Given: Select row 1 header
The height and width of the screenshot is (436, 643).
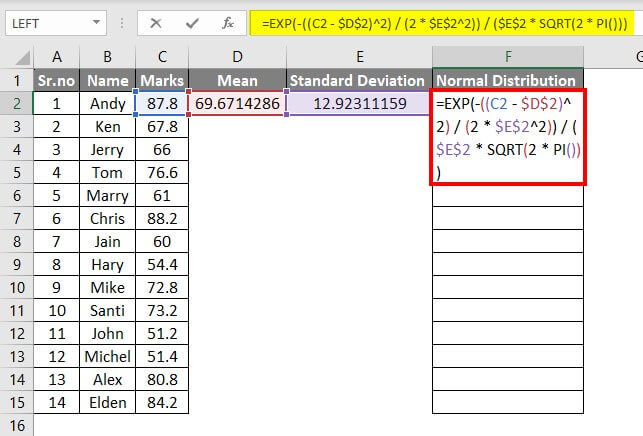Looking at the screenshot, I should 17,80.
